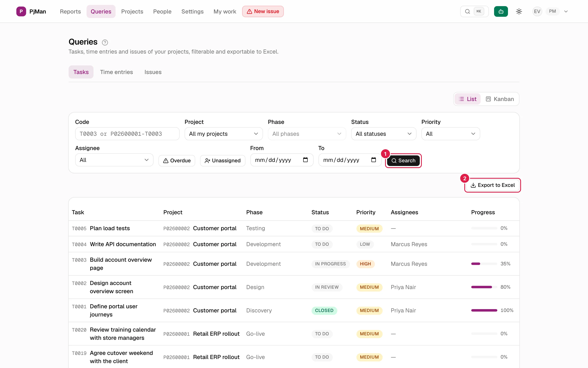Image resolution: width=588 pixels, height=368 pixels.
Task: Click the CLOSED status badge for T0001
Action: pyautogui.click(x=324, y=311)
